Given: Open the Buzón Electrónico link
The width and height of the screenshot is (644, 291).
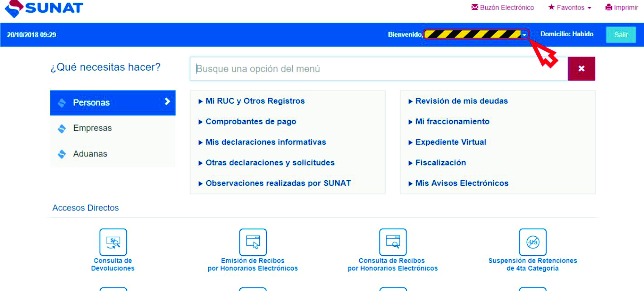Looking at the screenshot, I should [x=507, y=7].
